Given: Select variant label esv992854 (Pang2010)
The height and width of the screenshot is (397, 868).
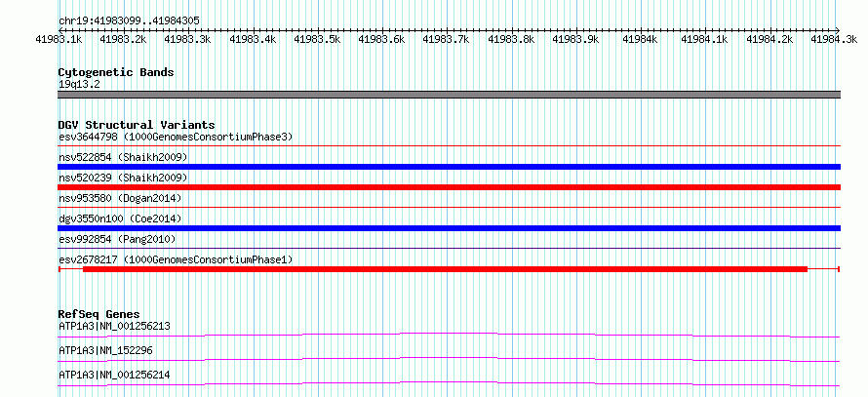Looking at the screenshot, I should [x=117, y=239].
